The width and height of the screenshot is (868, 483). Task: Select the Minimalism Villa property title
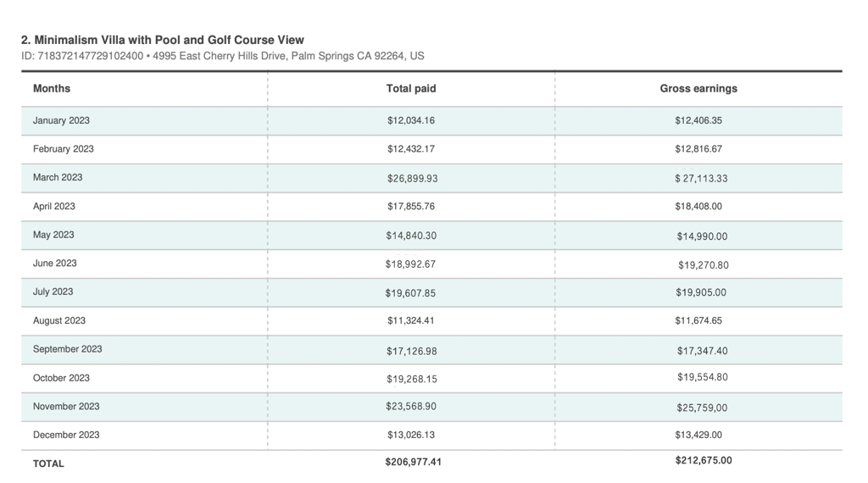(x=163, y=40)
